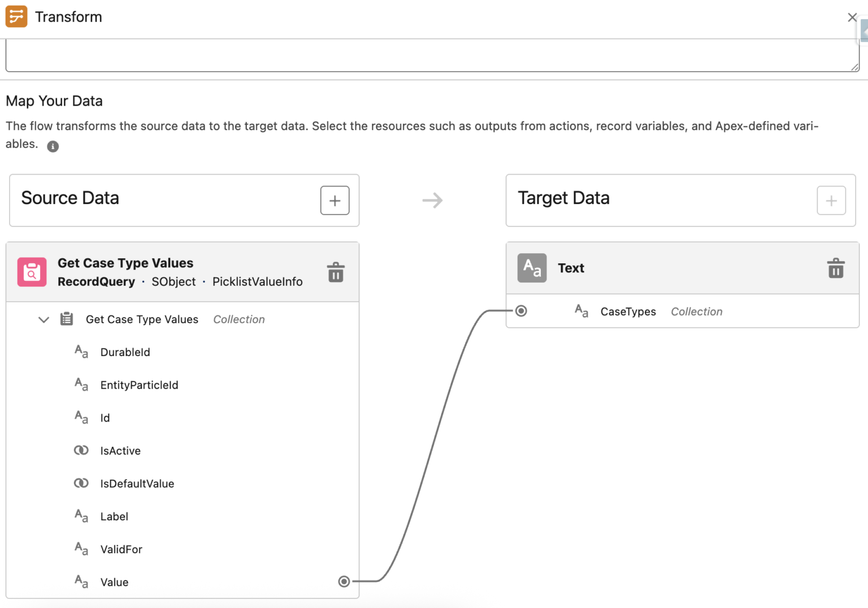The image size is (868, 608).
Task: Click the info icon after the Map Your Data description
Action: (53, 146)
